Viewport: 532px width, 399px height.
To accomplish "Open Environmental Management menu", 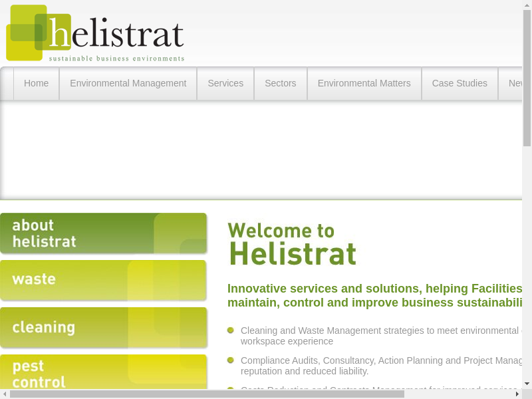I will pyautogui.click(x=128, y=83).
